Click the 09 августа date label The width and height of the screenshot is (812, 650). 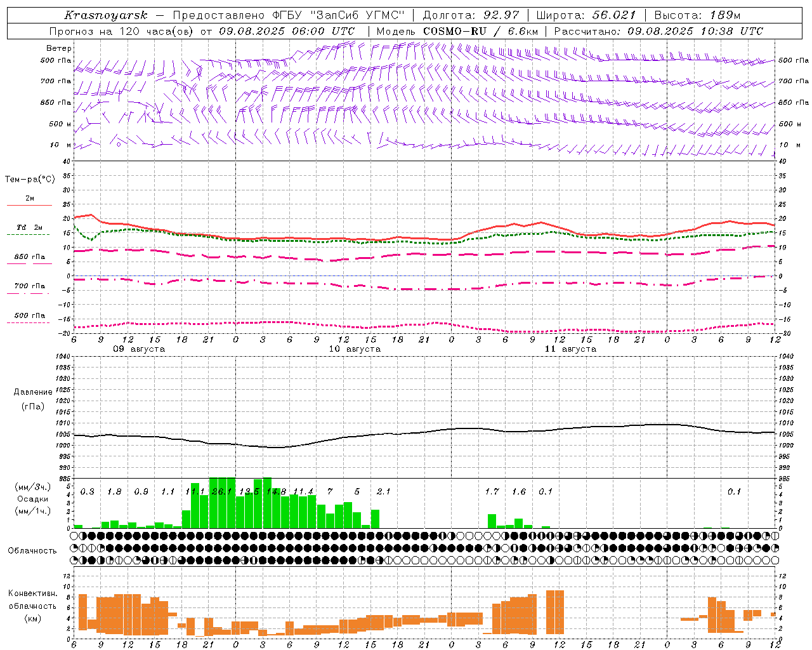(139, 349)
